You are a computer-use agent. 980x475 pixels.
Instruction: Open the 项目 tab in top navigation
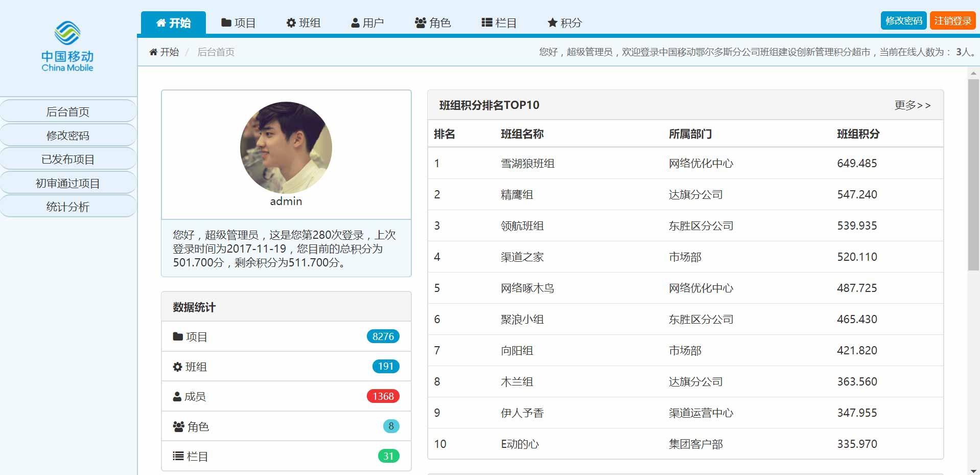coord(238,23)
